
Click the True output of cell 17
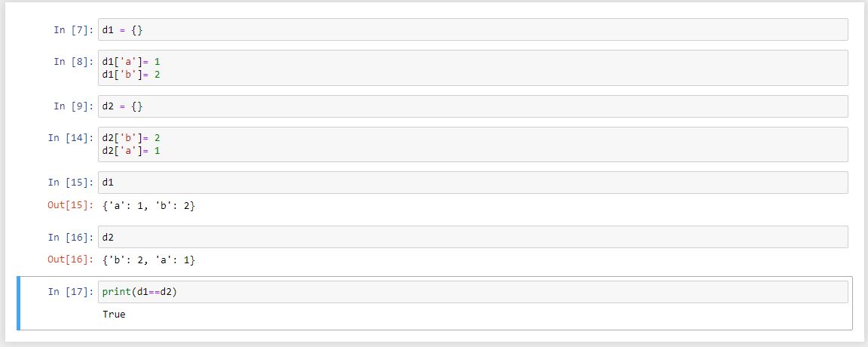(115, 314)
